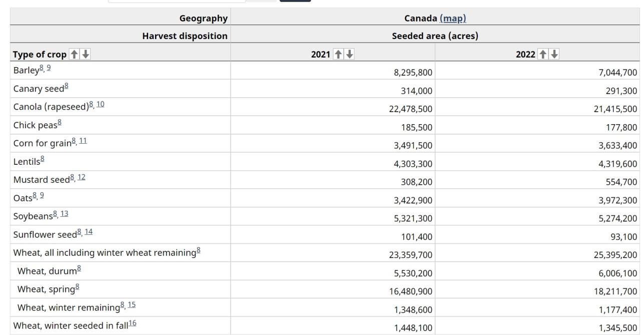Open footnote 8 beside Canary seed
The width and height of the screenshot is (644, 335).
(66, 87)
